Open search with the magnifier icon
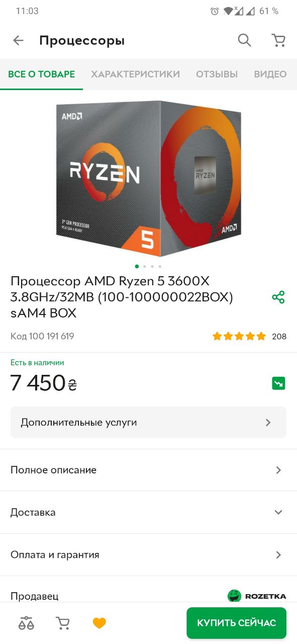The width and height of the screenshot is (297, 644). click(244, 40)
